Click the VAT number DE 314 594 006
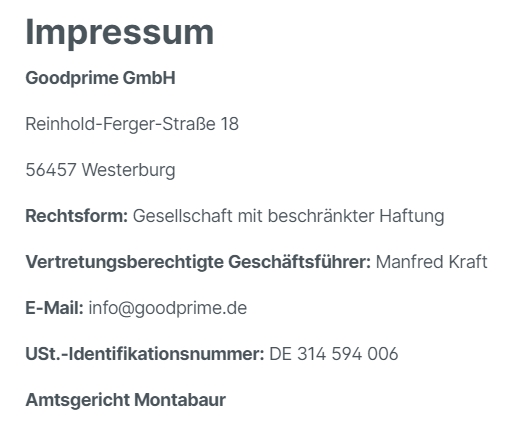507x422 pixels. point(334,354)
